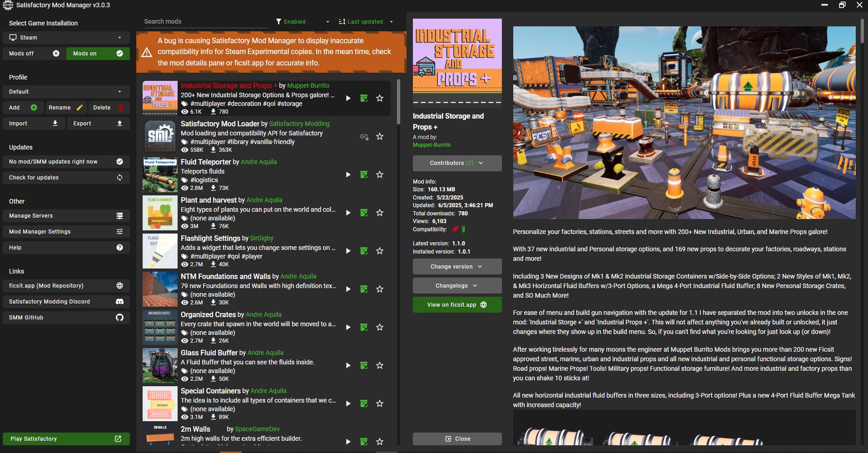Screen dimensions: 868x453
Task: Click the dependency link icon on Satisfactory Mod Loader
Action: 364,136
